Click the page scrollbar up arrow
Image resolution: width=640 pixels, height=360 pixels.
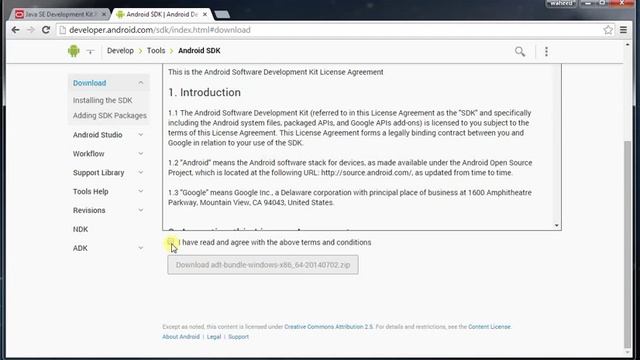click(x=628, y=44)
